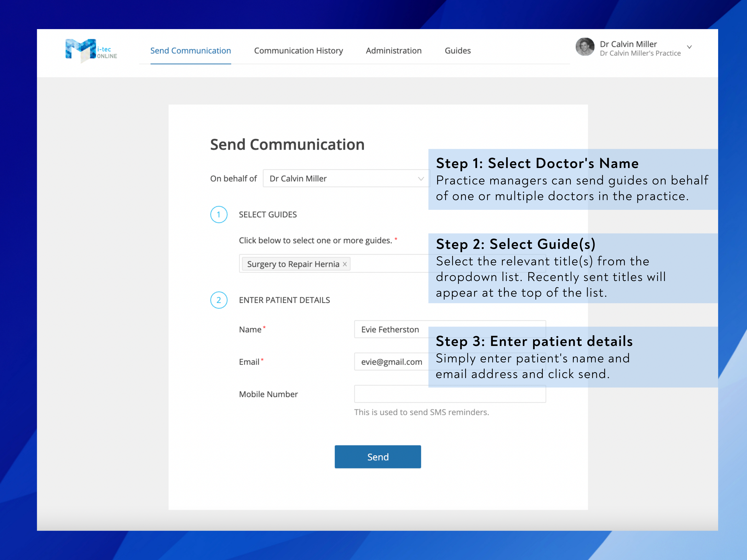Open the Administration tab
This screenshot has width=747, height=560.
(x=394, y=51)
